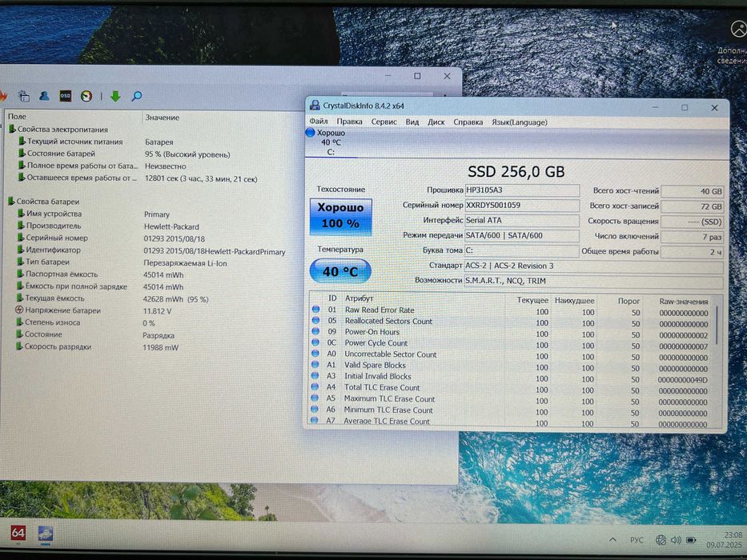Viewport: 747px width, 560px height.
Task: Open the Справка menu
Action: (x=468, y=122)
